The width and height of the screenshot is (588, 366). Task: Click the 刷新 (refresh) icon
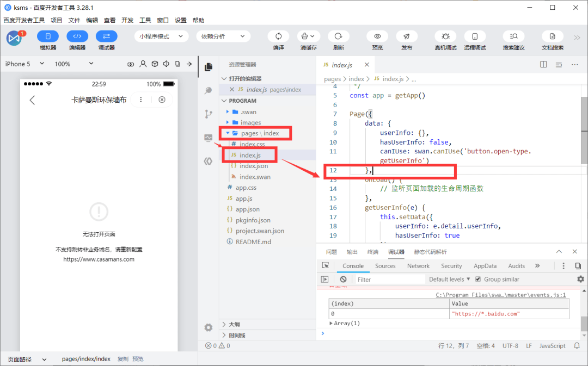(x=338, y=36)
